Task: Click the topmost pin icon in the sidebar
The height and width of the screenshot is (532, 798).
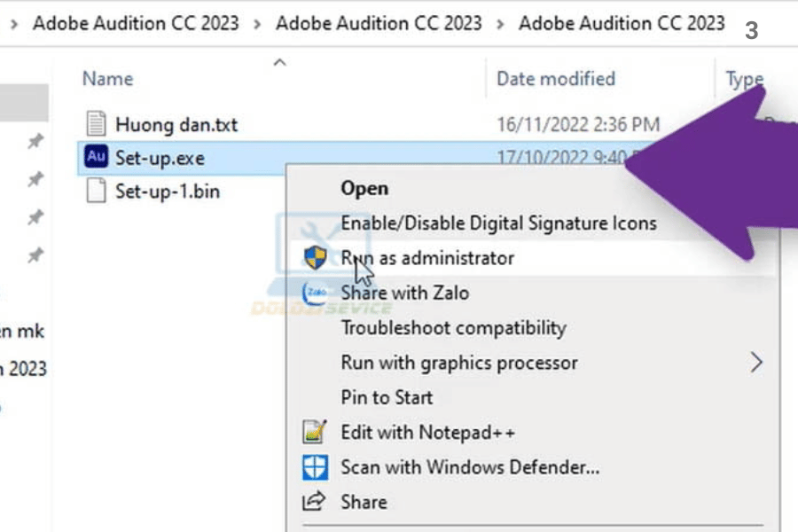Action: tap(35, 141)
